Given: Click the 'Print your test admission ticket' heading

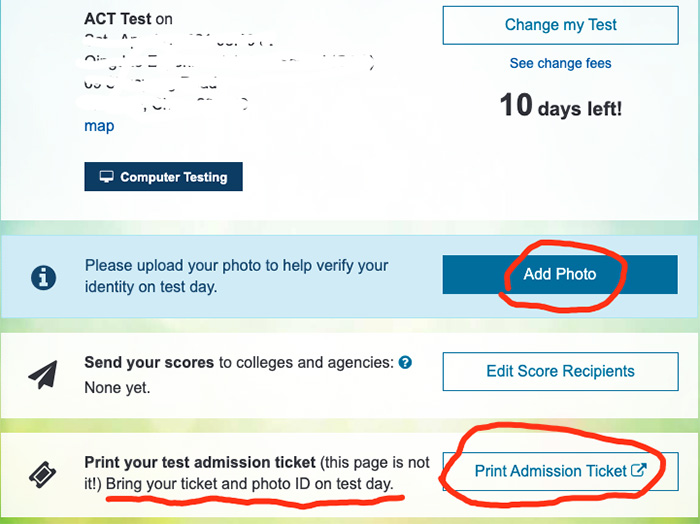Looking at the screenshot, I should coord(200,462).
